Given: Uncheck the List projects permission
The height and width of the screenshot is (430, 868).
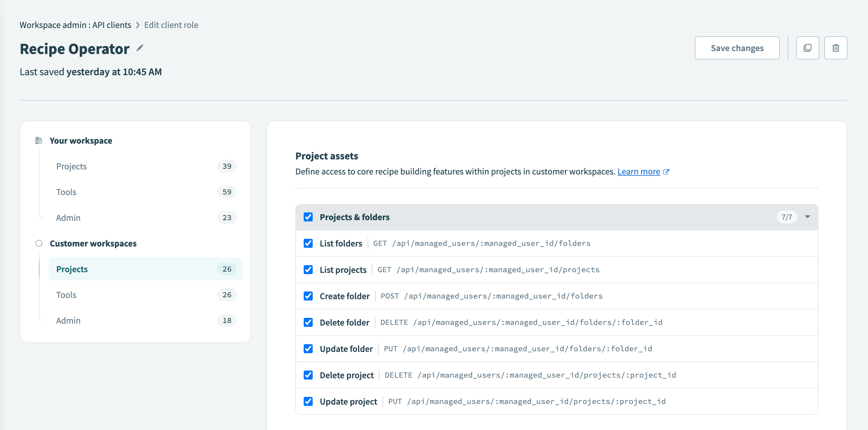Looking at the screenshot, I should tap(308, 269).
